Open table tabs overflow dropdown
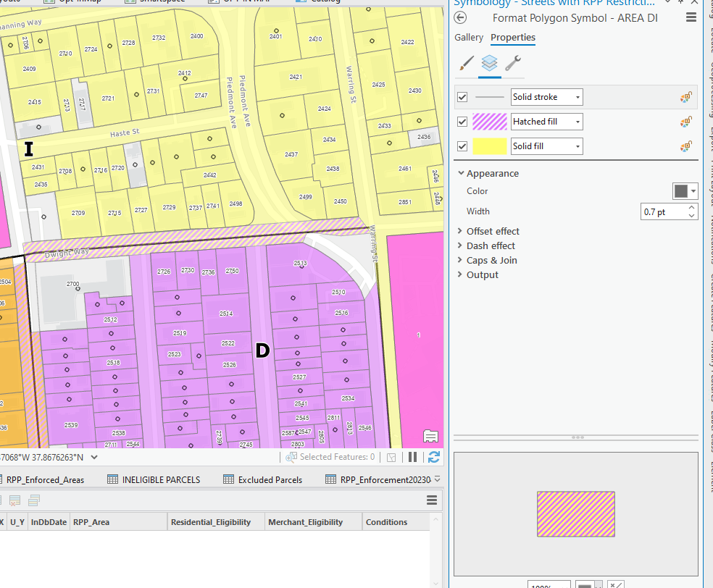 coord(437,479)
